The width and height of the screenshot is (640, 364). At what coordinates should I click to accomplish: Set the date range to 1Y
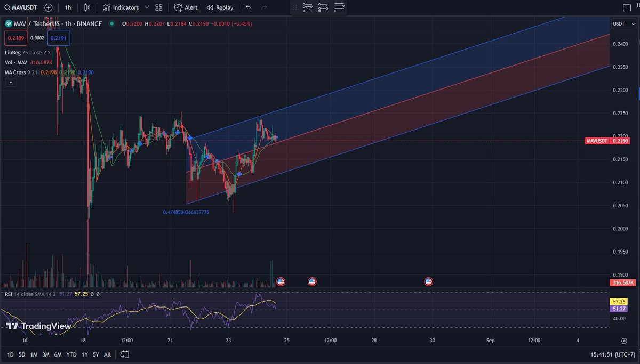click(84, 354)
